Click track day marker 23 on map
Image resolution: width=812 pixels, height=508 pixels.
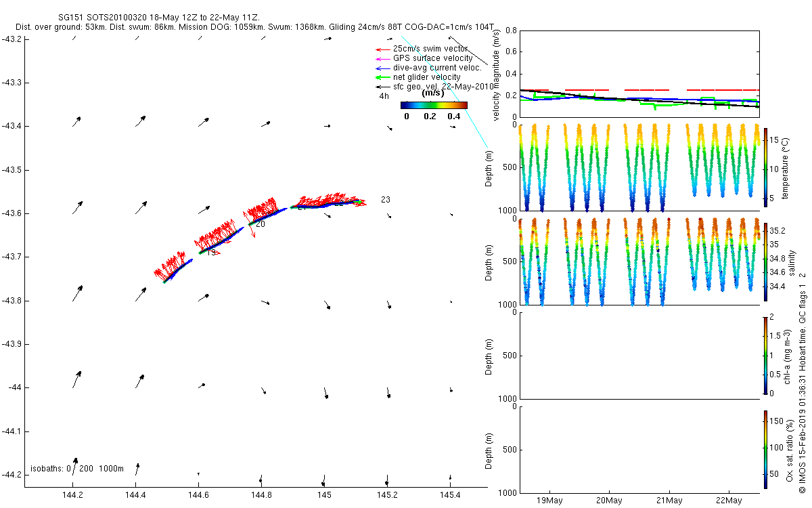point(386,200)
